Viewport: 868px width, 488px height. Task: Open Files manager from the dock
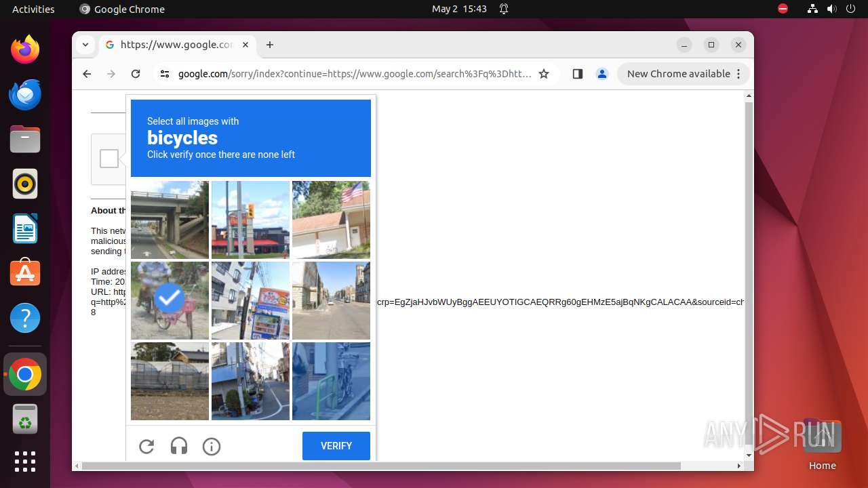pyautogui.click(x=25, y=139)
